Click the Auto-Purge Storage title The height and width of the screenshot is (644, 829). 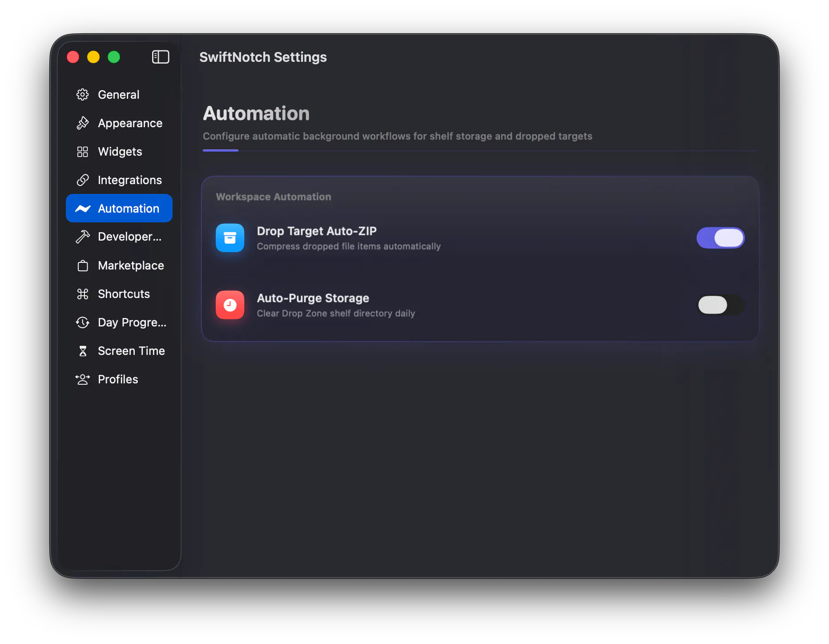pyautogui.click(x=313, y=298)
